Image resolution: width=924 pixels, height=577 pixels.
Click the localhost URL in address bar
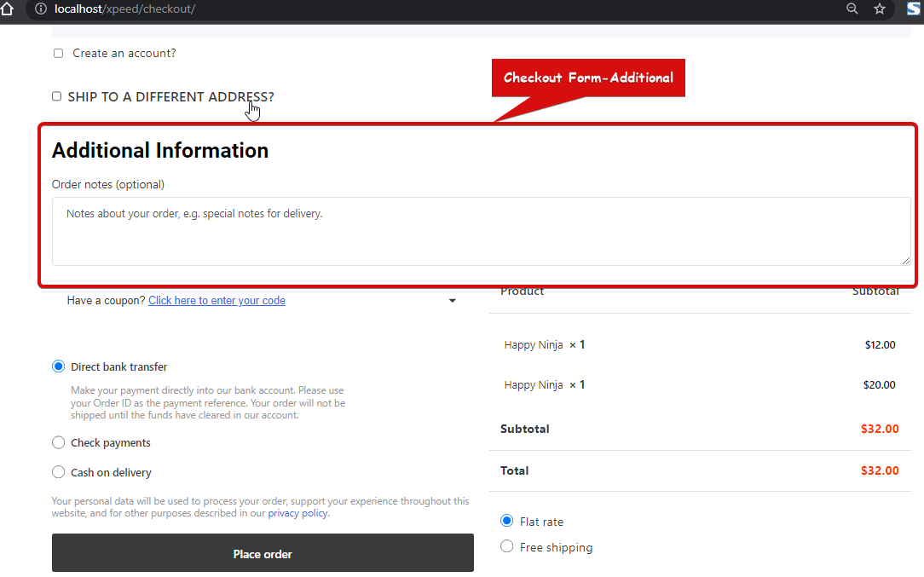[x=124, y=9]
